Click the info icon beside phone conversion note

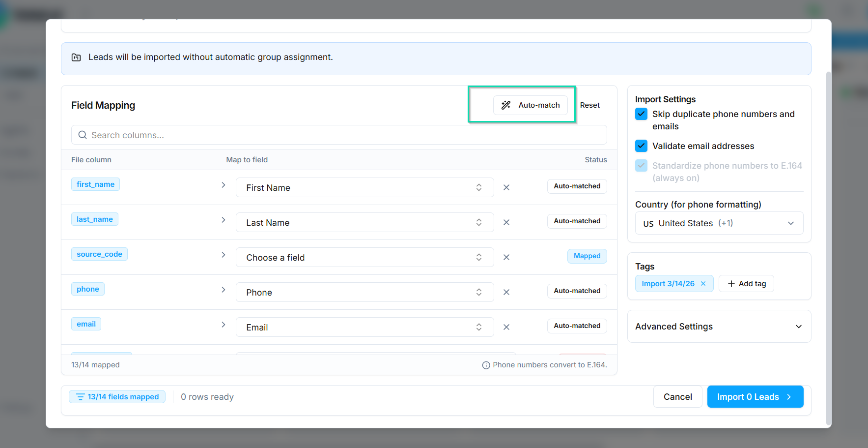(x=486, y=365)
